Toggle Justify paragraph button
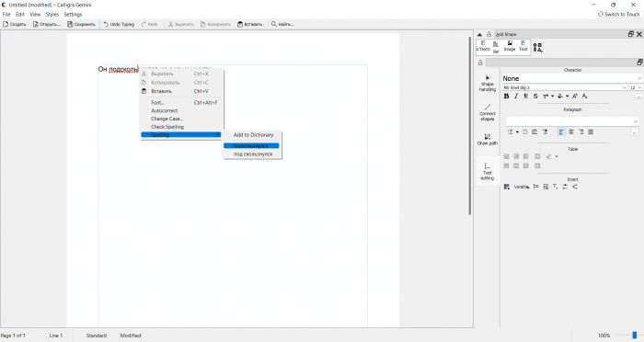Screen dimensions: 644x342 coord(591,131)
